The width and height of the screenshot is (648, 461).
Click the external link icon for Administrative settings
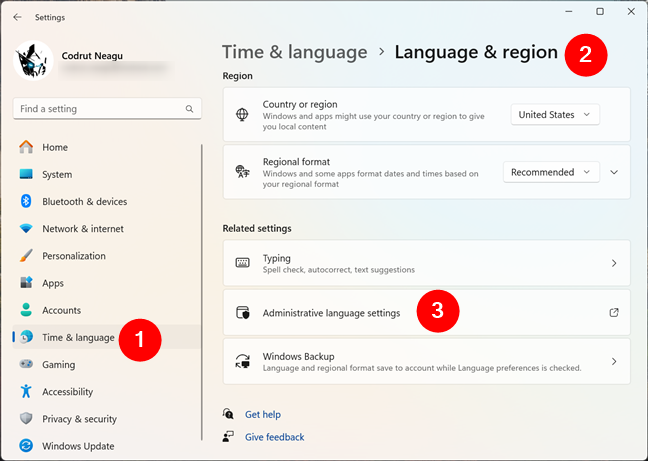(614, 312)
